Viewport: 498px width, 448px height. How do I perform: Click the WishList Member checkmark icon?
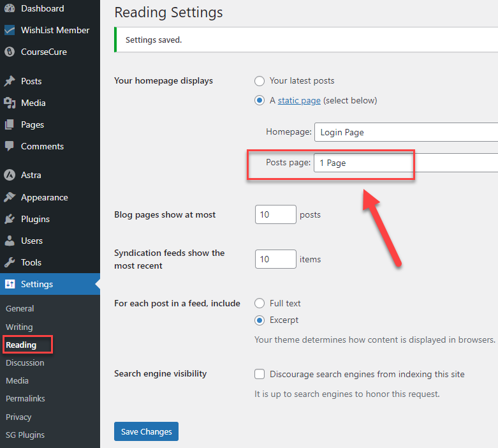pos(10,30)
